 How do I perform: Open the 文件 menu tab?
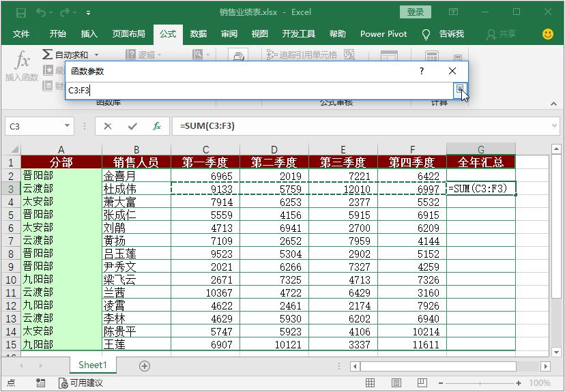pyautogui.click(x=21, y=34)
